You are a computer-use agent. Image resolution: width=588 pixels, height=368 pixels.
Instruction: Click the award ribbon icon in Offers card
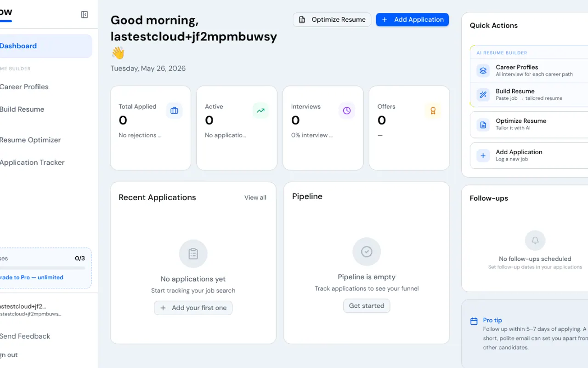click(x=433, y=110)
